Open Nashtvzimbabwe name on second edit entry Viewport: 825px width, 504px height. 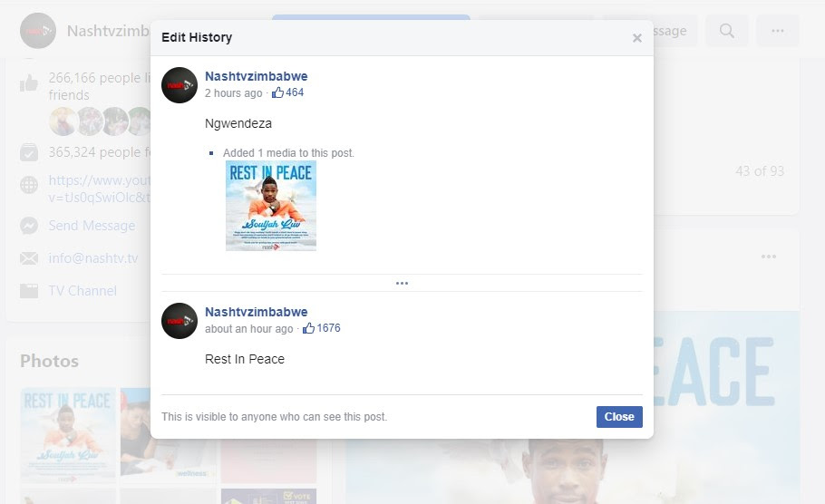[x=256, y=313]
